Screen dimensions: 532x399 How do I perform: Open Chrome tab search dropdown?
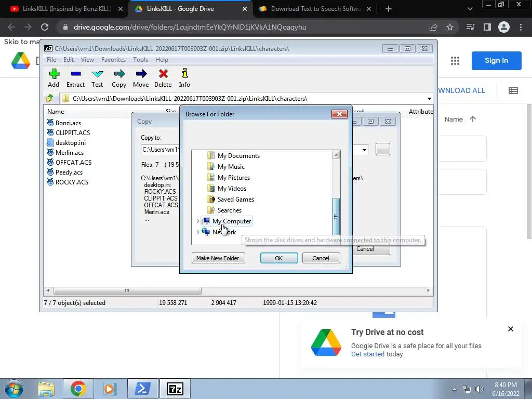click(x=470, y=9)
